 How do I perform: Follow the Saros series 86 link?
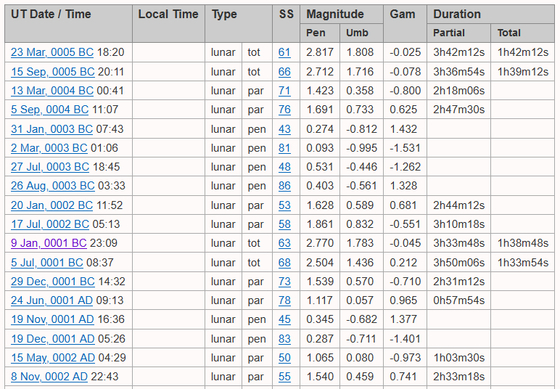(x=284, y=186)
